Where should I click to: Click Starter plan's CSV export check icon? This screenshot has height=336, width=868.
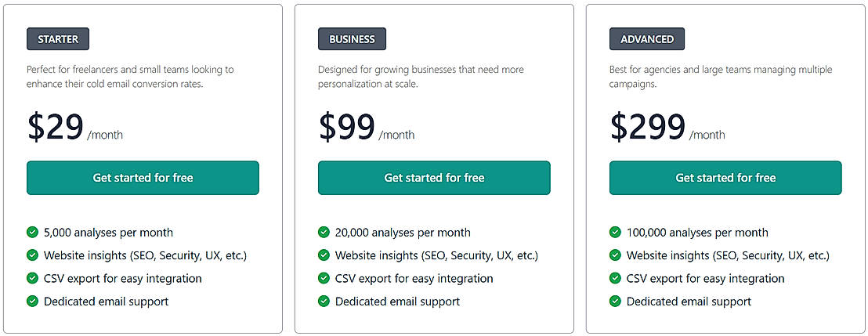[32, 278]
